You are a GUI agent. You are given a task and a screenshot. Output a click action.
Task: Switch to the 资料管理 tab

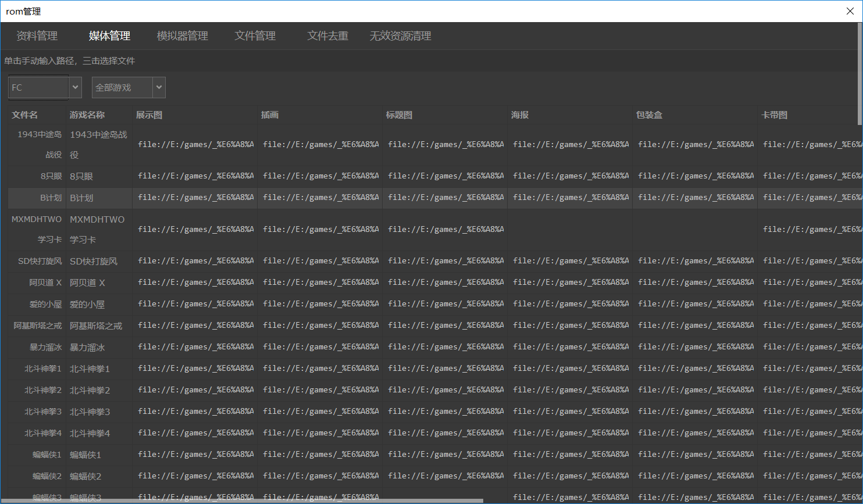tap(37, 36)
